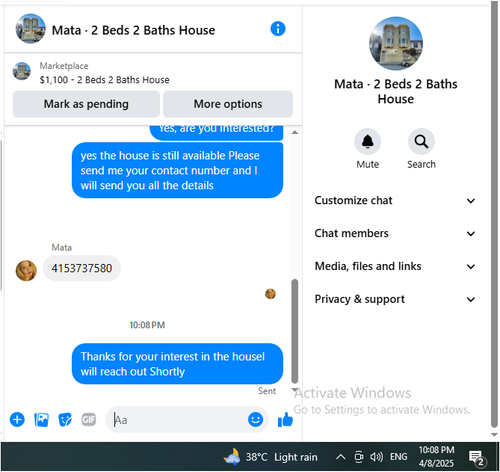Open the emoji picker smiley

coord(255,419)
